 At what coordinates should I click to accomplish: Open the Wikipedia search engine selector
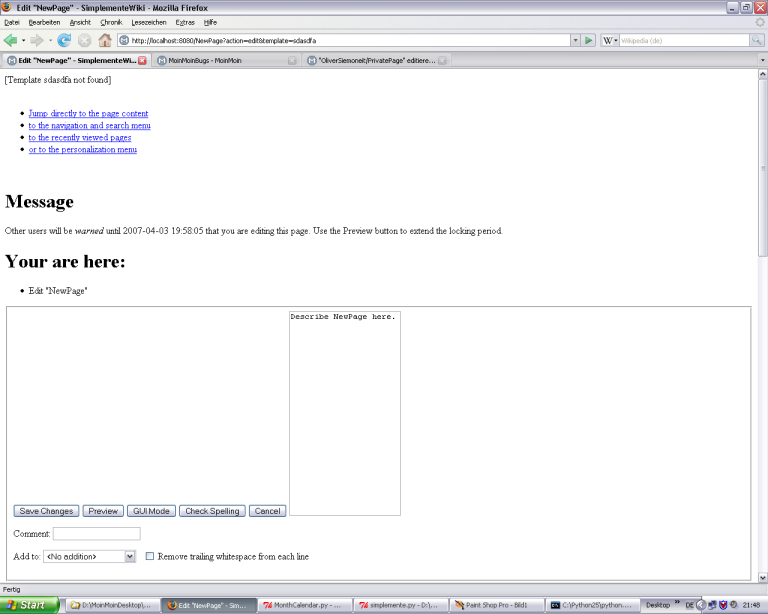coord(609,41)
